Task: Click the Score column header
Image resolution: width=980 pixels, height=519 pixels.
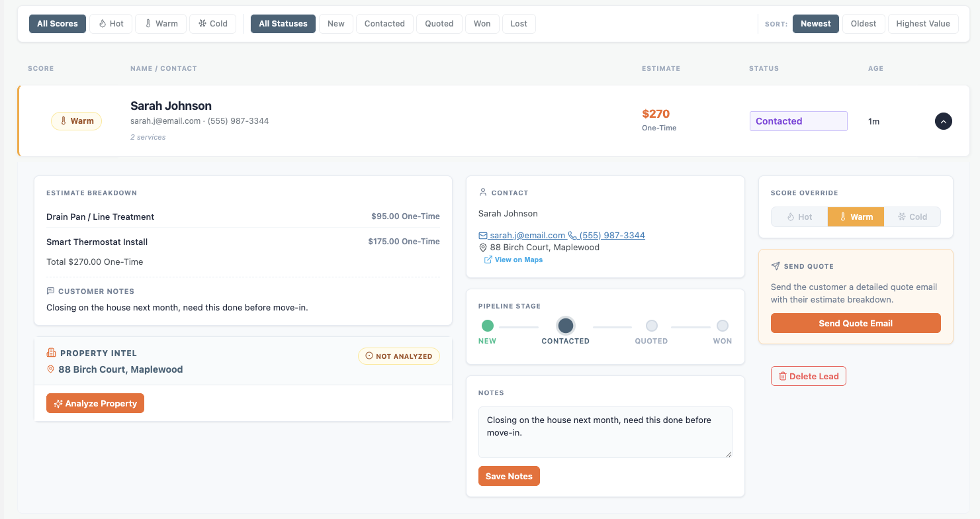Action: tap(41, 69)
